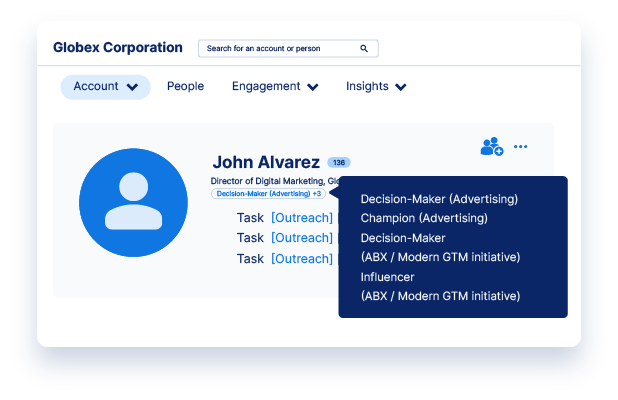This screenshot has height=400, width=618.
Task: Click the 136 score badge
Action: 339,162
